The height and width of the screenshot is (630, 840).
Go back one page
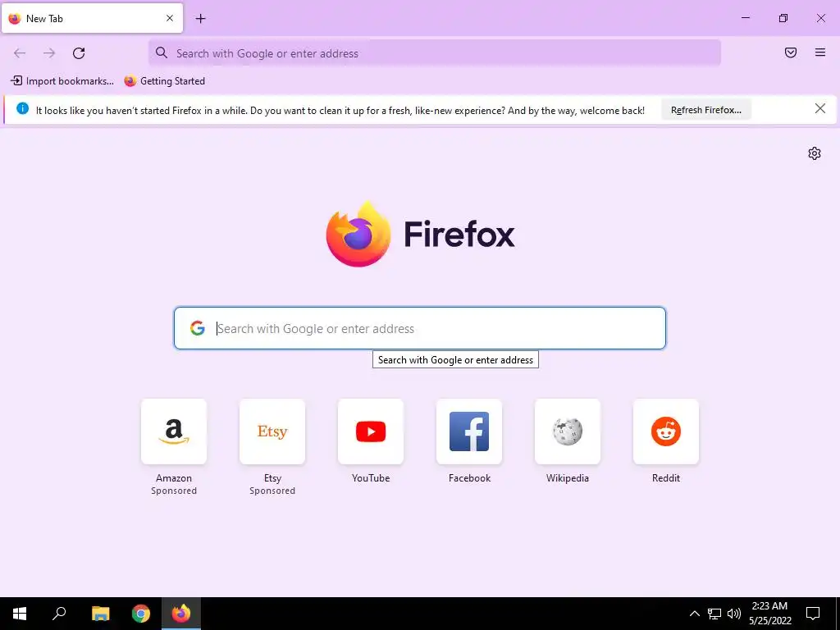[x=20, y=53]
